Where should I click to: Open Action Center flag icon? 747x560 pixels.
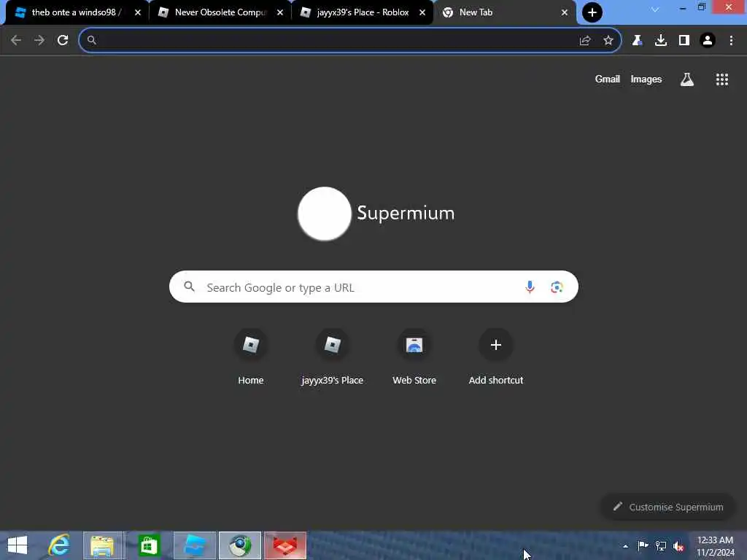point(643,545)
